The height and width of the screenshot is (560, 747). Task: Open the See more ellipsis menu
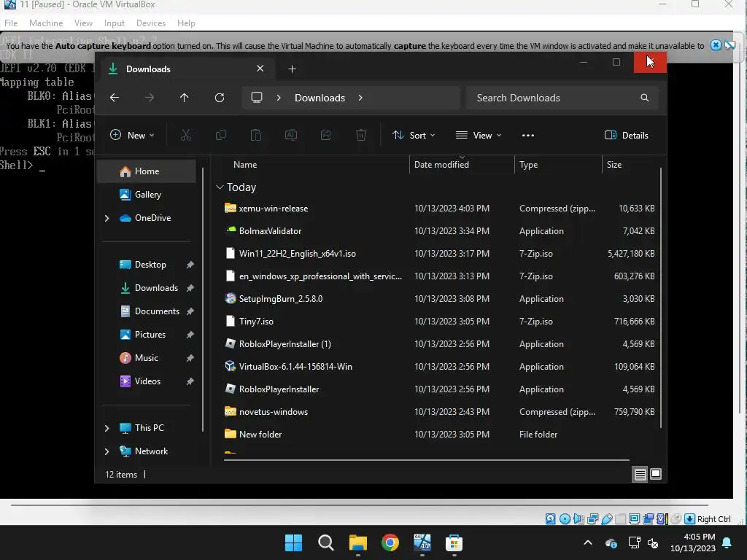click(x=528, y=135)
